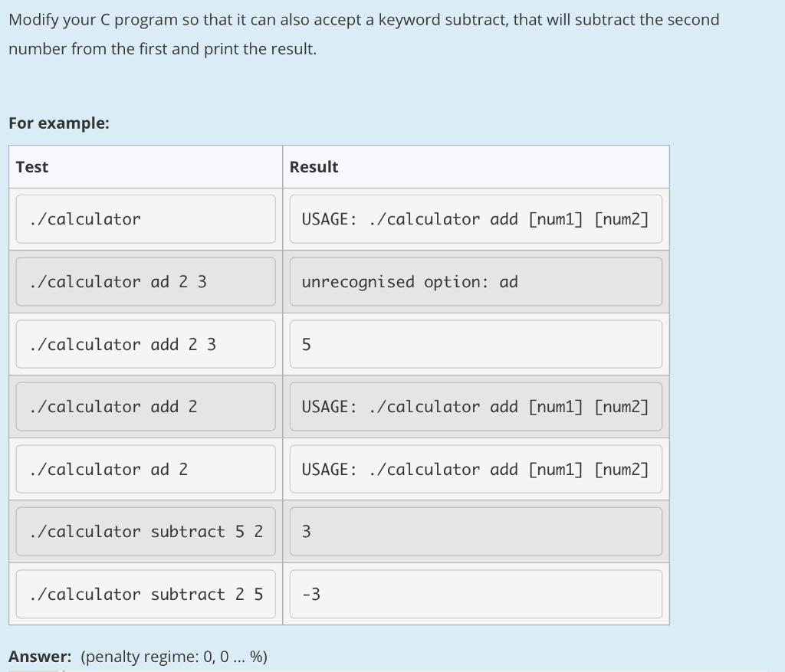The width and height of the screenshot is (785, 672).
Task: Click USAGE result beside './calculator ad 2'
Action: (475, 469)
